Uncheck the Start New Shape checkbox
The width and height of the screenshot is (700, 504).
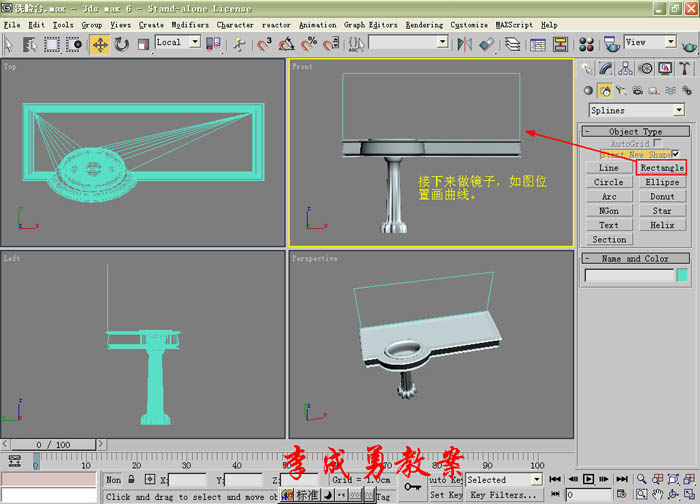click(x=676, y=154)
